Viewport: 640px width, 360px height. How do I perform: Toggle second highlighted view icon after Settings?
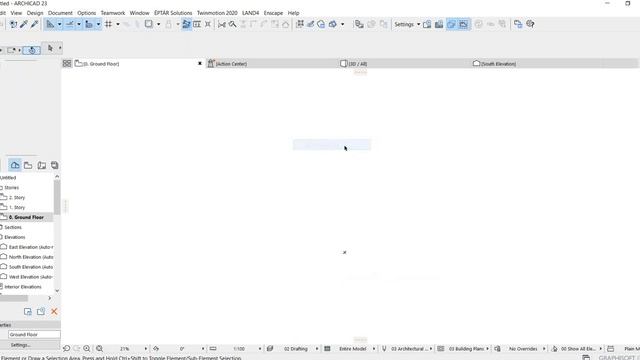(463, 24)
